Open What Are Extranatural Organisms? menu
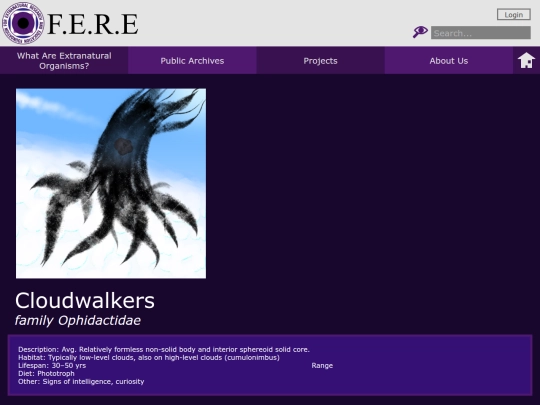 click(64, 61)
